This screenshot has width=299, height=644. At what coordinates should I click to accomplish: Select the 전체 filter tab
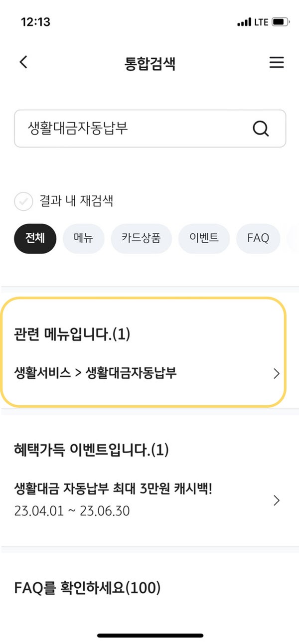pyautogui.click(x=34, y=238)
